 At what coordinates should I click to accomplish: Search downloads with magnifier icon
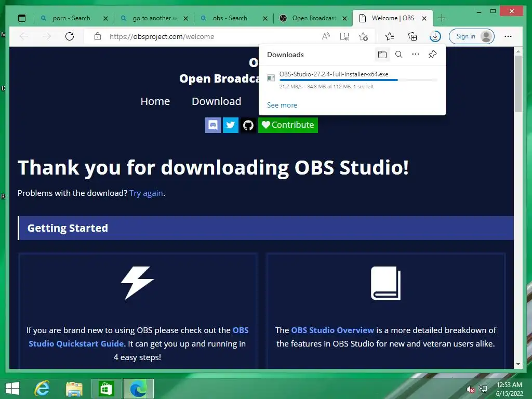click(399, 55)
